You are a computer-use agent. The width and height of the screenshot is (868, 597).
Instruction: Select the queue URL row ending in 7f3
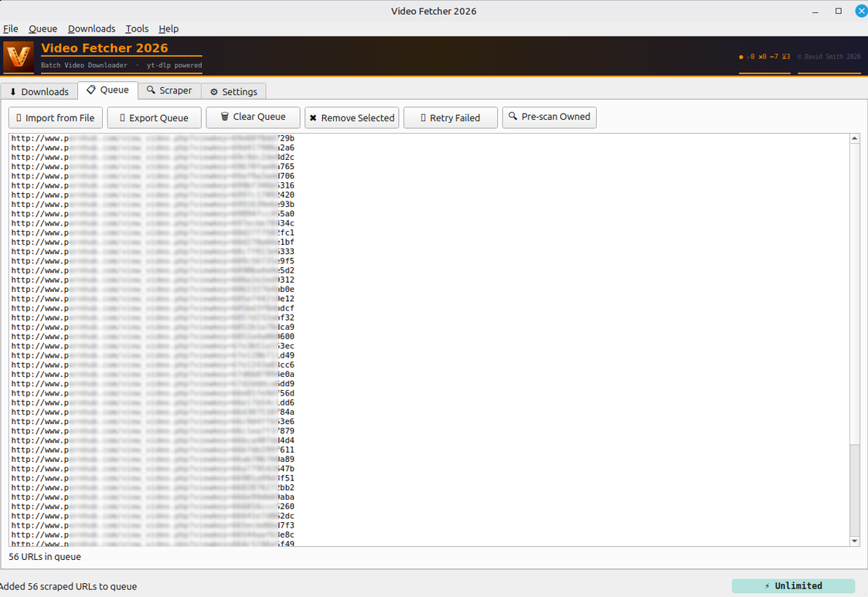pos(153,526)
